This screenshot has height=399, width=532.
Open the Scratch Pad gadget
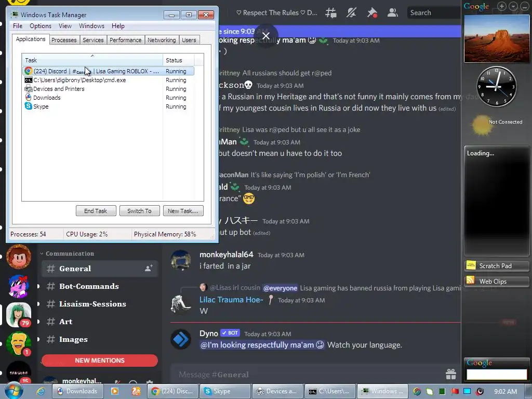click(x=496, y=265)
